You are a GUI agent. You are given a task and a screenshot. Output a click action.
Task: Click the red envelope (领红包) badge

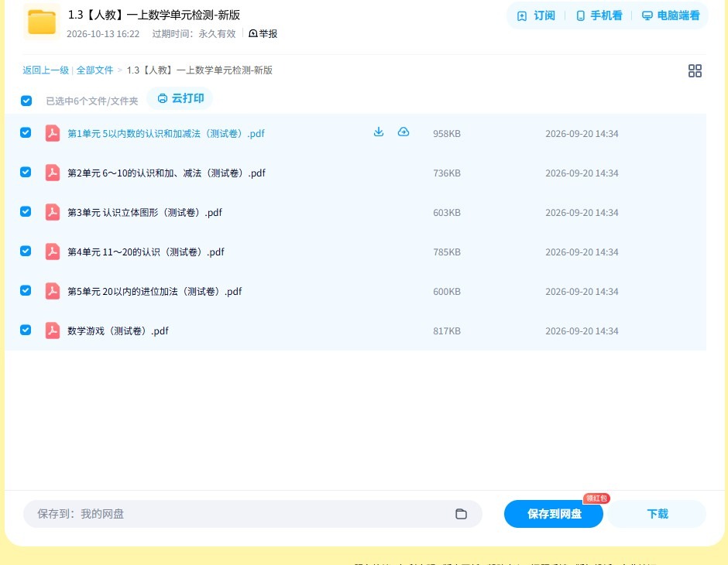[596, 498]
